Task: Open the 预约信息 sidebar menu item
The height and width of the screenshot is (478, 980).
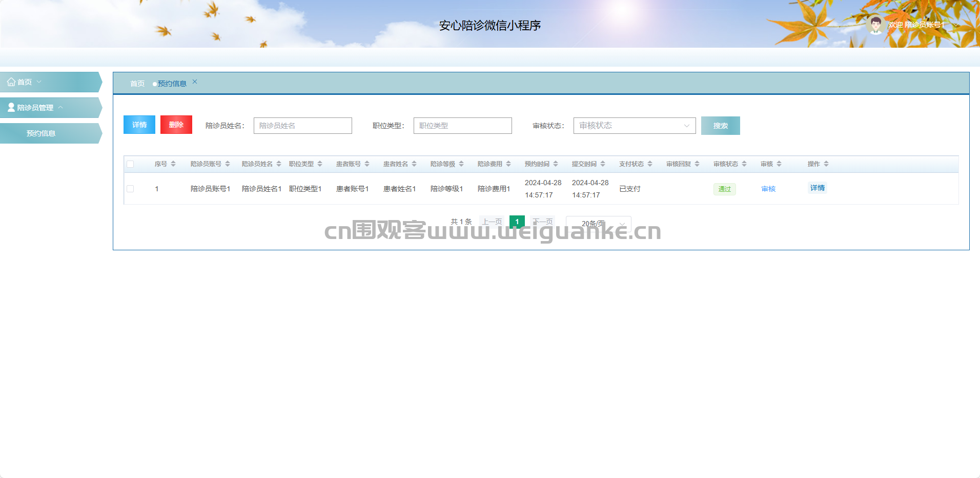Action: pyautogui.click(x=41, y=133)
